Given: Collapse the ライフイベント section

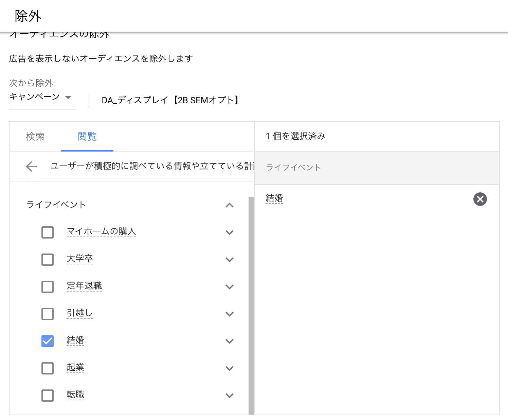Looking at the screenshot, I should (x=230, y=205).
